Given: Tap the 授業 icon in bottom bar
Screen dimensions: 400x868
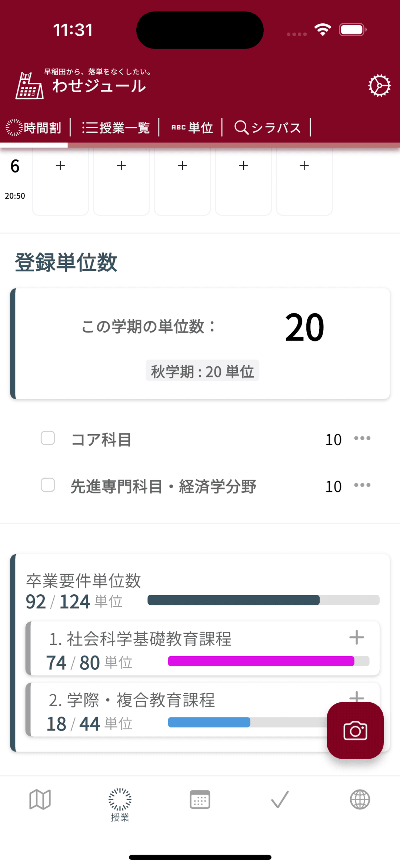Looking at the screenshot, I should point(120,804).
